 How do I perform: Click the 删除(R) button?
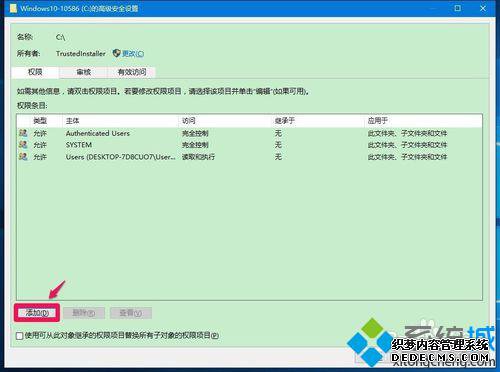coord(84,313)
